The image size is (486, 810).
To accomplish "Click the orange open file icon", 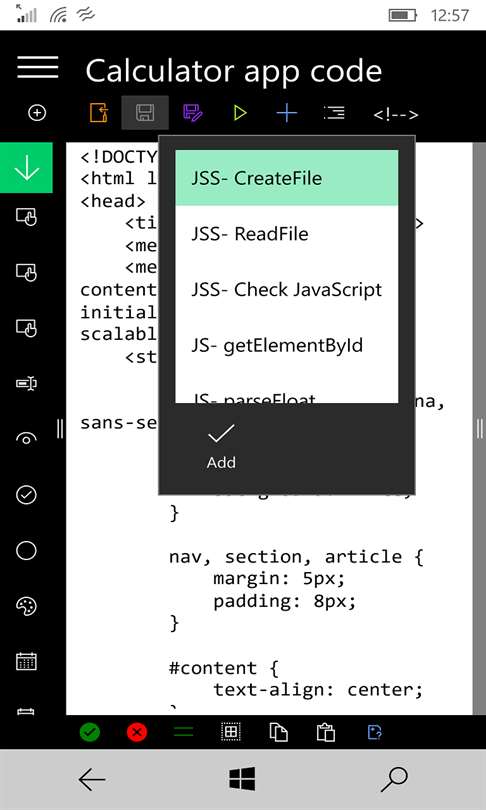I will (98, 113).
